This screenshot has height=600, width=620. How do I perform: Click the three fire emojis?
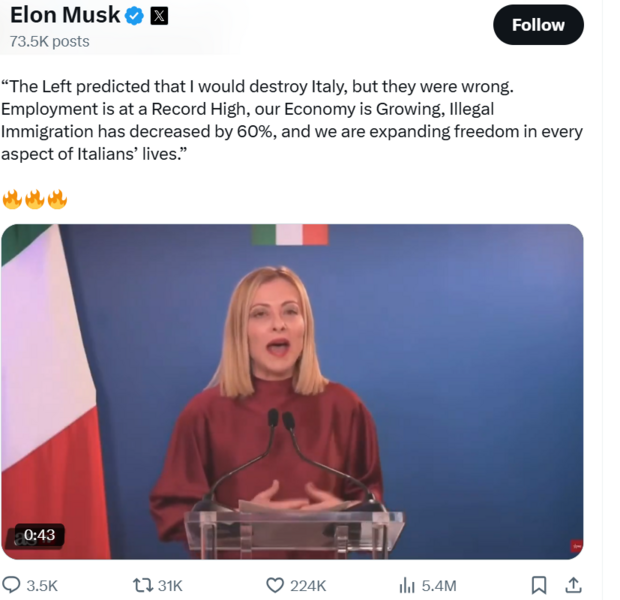pos(35,200)
